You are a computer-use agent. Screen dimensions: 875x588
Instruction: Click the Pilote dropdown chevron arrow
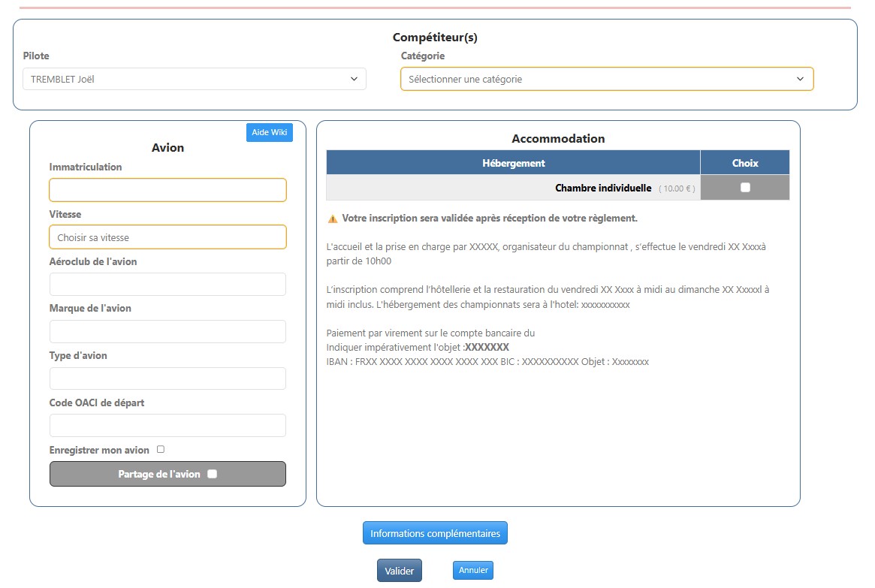click(x=355, y=79)
